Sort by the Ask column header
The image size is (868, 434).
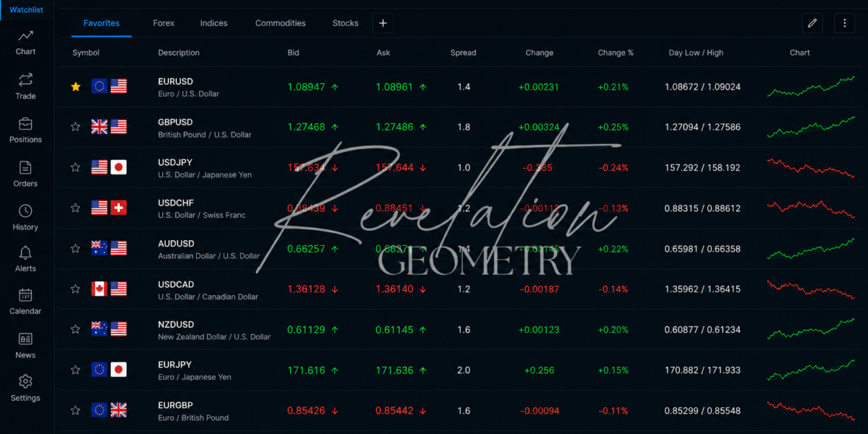pos(383,53)
